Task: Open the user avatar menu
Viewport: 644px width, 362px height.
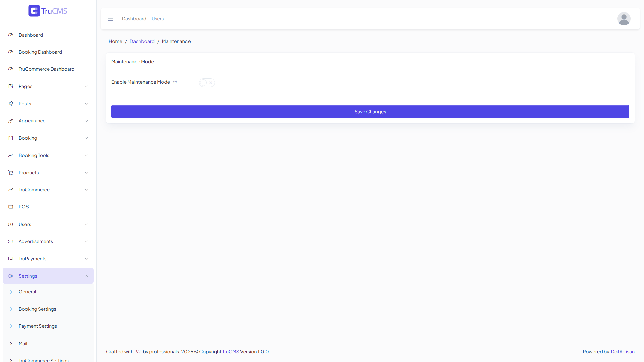Action: 624,19
